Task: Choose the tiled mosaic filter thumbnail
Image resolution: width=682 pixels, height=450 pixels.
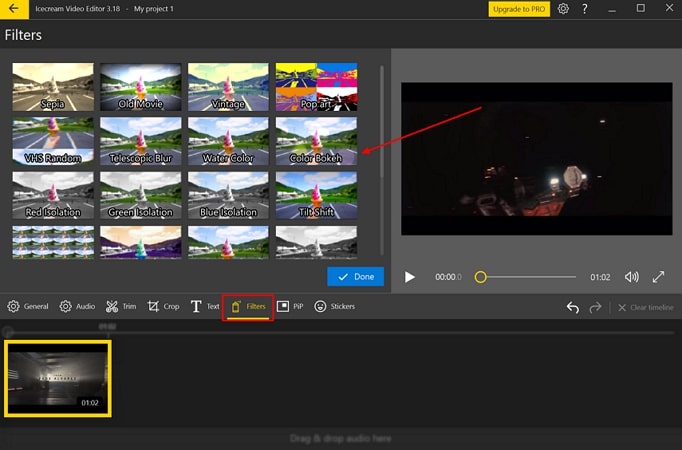Action: pyautogui.click(x=53, y=242)
